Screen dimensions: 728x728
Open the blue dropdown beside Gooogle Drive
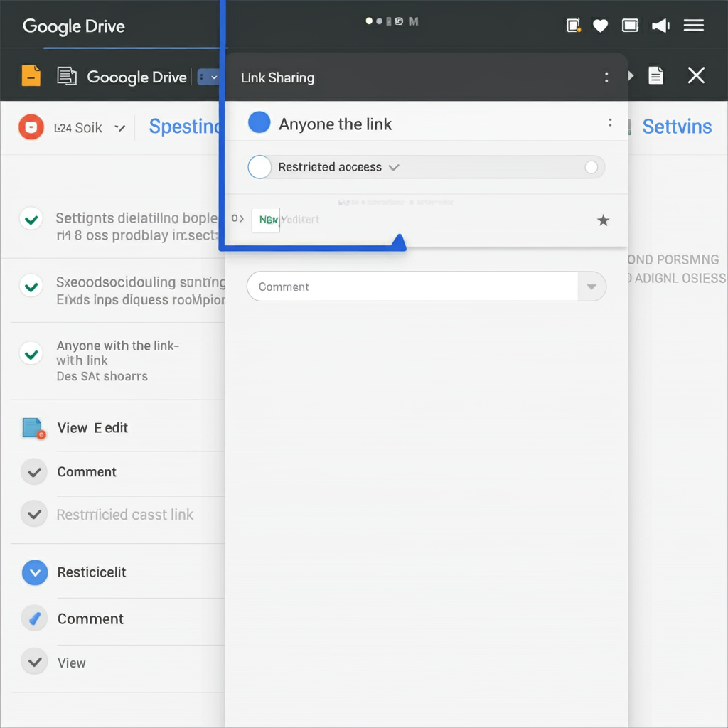point(208,77)
